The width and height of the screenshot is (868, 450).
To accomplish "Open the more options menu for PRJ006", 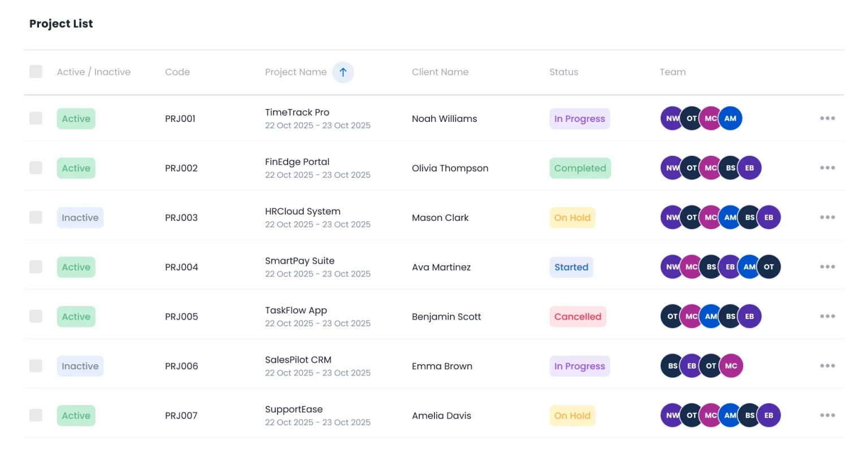I will [x=827, y=366].
